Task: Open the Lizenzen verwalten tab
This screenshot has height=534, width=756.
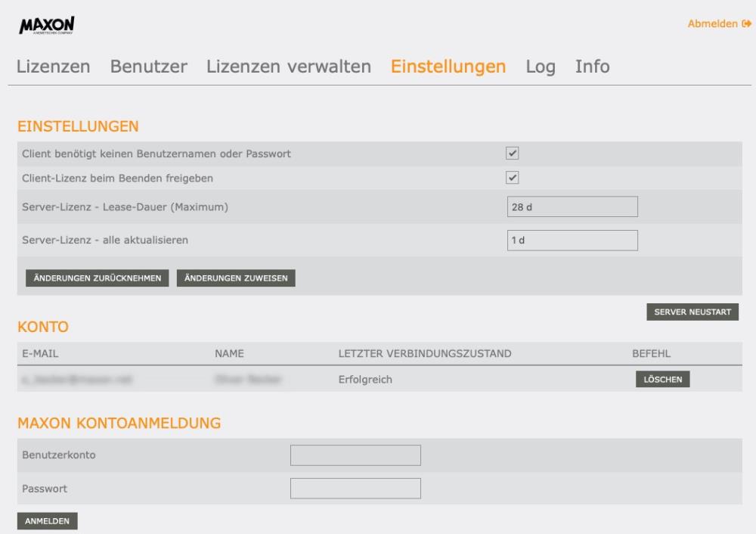Action: pos(288,67)
